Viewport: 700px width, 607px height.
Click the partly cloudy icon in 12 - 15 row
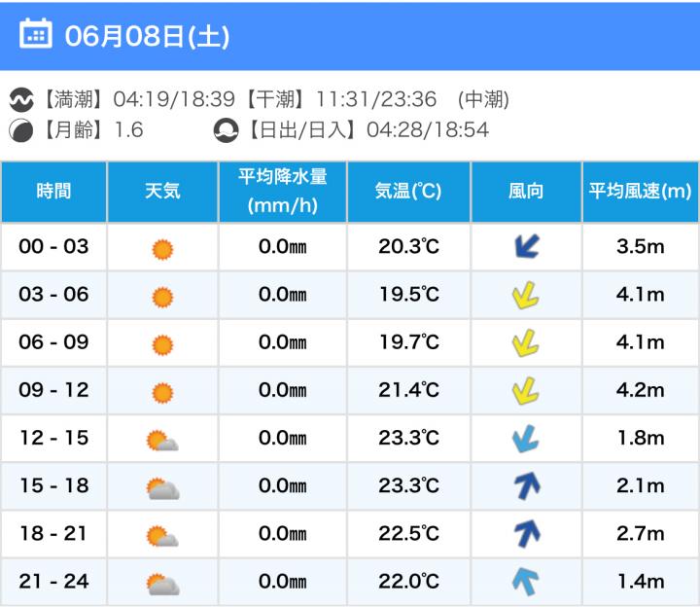tap(162, 441)
